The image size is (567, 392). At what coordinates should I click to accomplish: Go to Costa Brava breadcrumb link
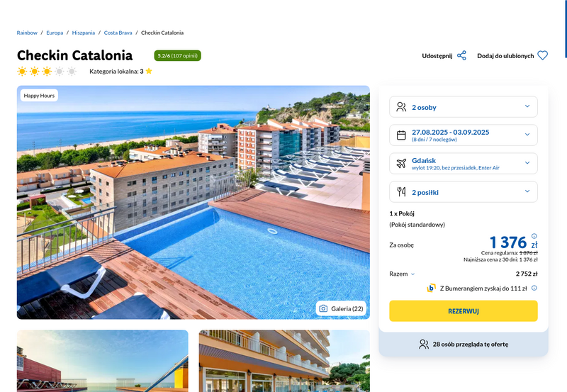118,33
